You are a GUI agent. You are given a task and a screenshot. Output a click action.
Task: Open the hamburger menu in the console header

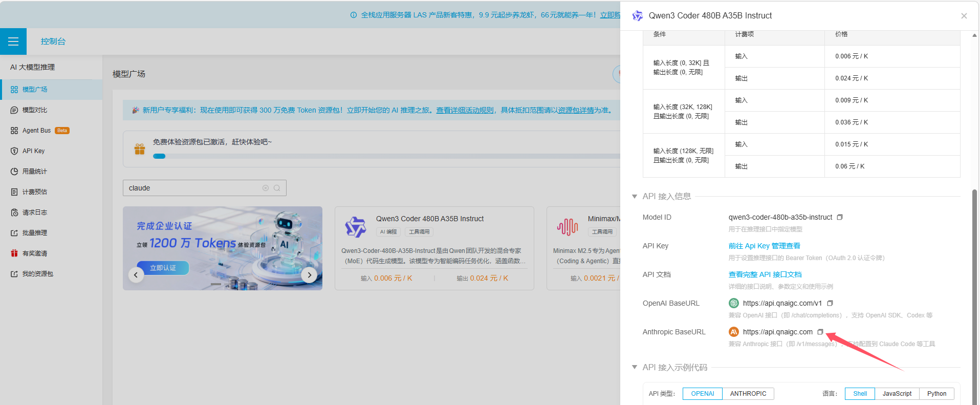[x=13, y=41]
